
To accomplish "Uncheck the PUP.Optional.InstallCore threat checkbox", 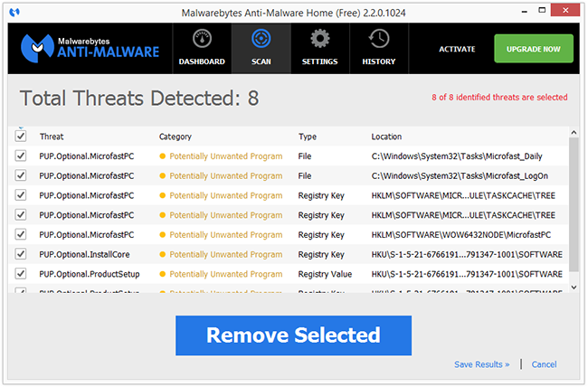I will tap(21, 253).
